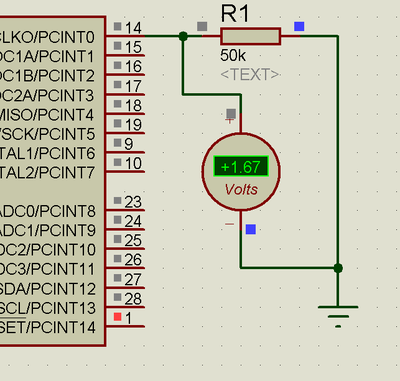Click pin 23 ADC0/PCINT8 line
Screen dimensions: 400x381
(x=125, y=210)
